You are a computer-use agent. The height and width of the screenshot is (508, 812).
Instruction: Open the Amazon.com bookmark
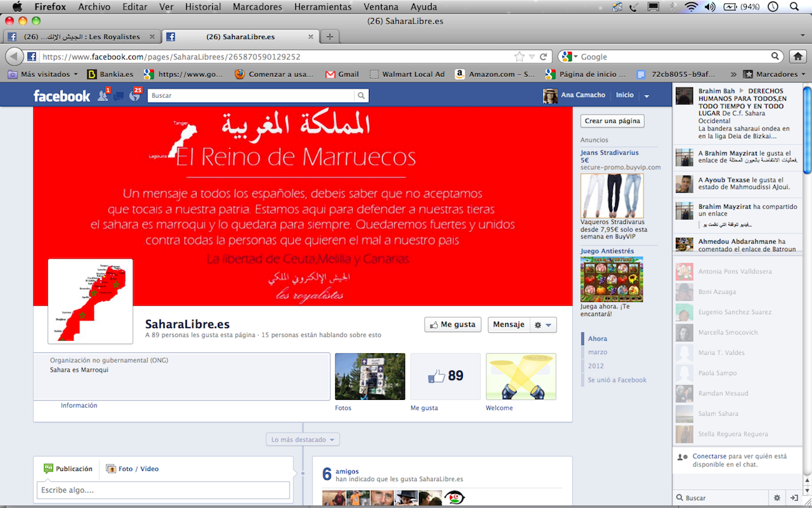tap(496, 74)
